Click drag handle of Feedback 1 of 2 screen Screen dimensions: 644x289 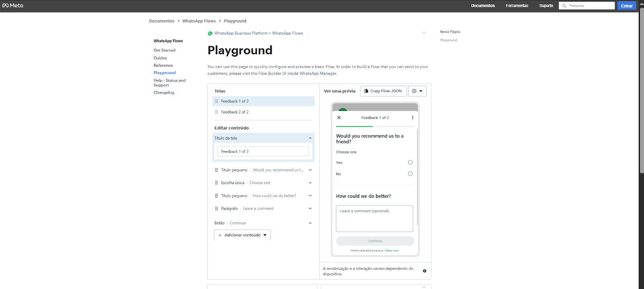(x=217, y=101)
